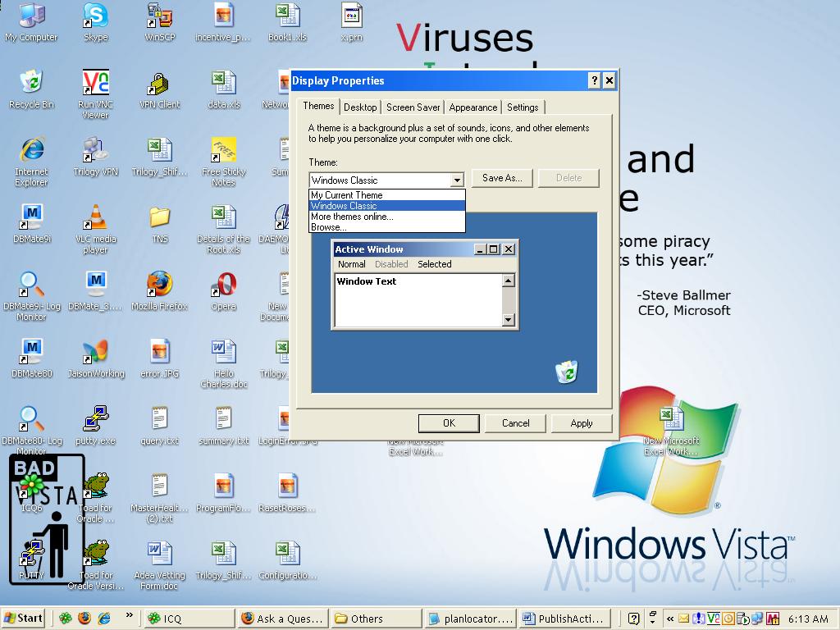Select the Browse... theme option

pos(387,227)
